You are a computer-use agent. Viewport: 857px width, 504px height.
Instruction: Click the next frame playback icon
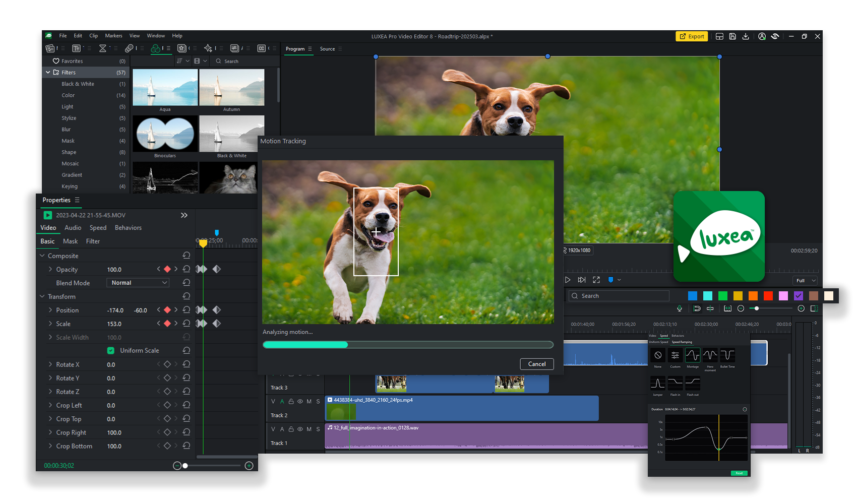[x=582, y=280]
